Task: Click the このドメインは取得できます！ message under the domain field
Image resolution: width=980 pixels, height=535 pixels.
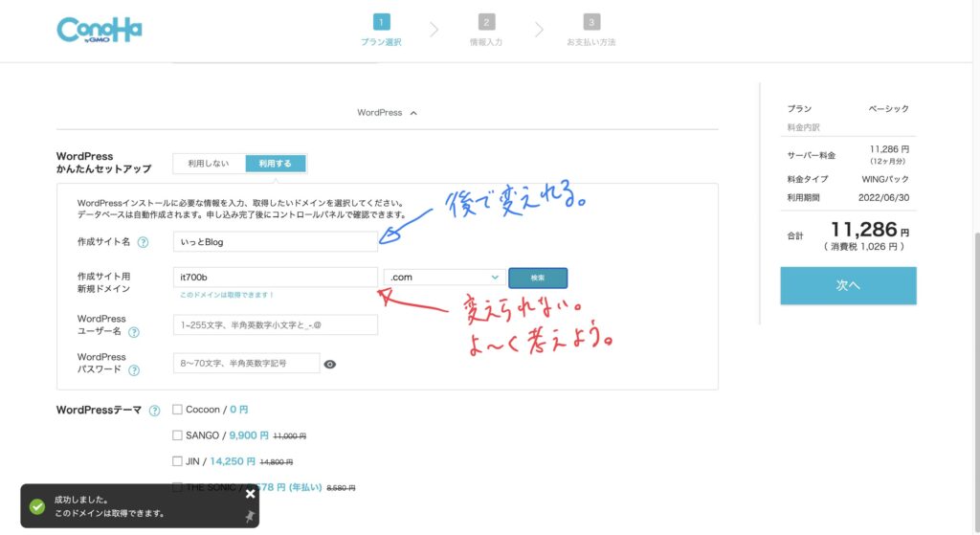Action: 227,295
